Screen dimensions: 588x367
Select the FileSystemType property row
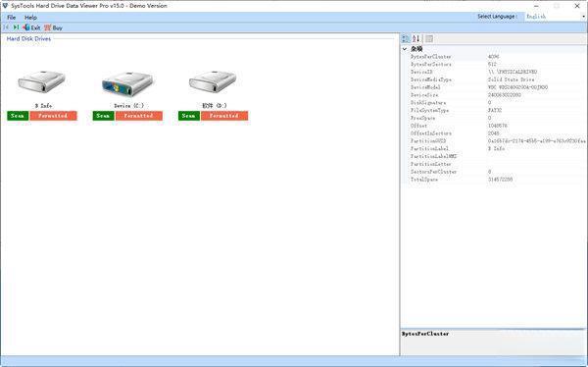(x=497, y=111)
